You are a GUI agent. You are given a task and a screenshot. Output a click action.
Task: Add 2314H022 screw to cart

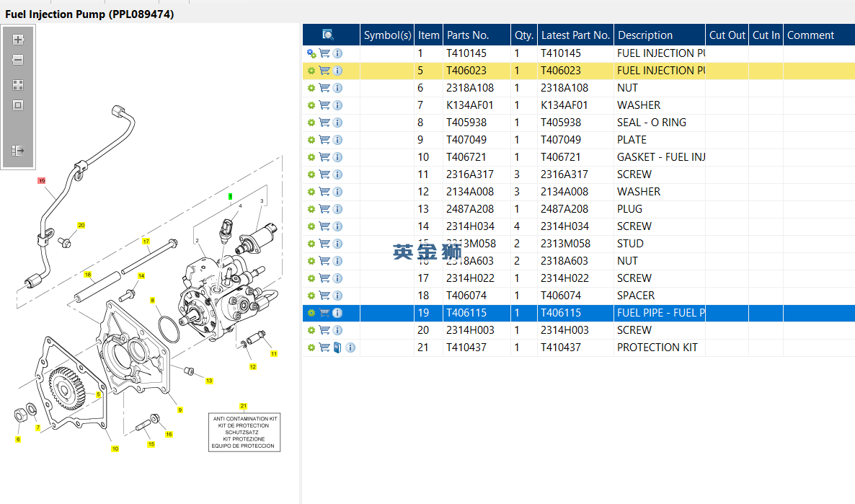click(x=324, y=278)
